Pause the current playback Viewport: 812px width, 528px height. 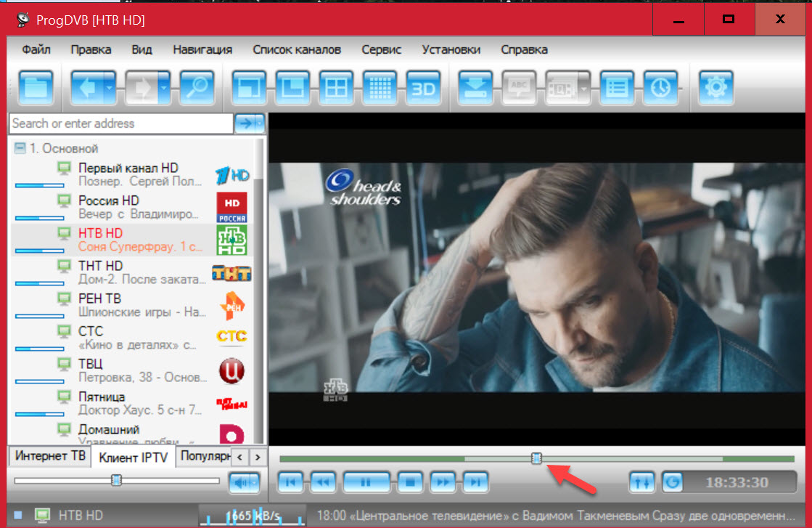point(366,482)
